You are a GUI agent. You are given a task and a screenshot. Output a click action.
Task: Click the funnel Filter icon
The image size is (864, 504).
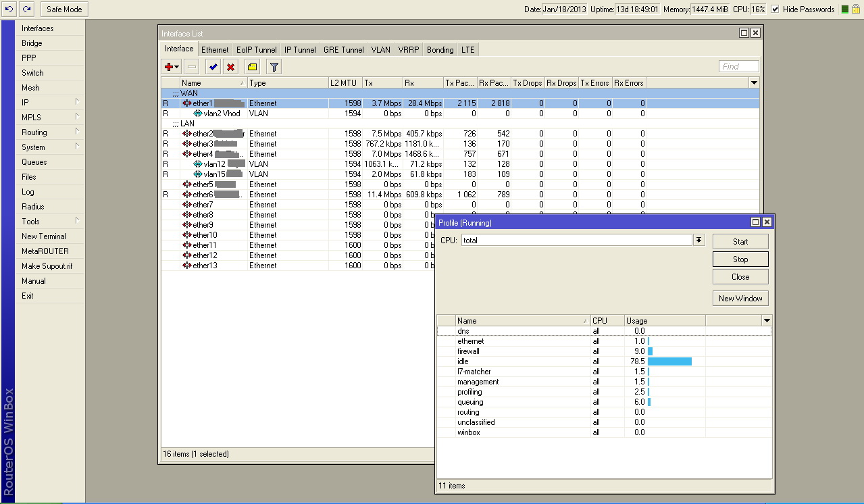tap(274, 67)
